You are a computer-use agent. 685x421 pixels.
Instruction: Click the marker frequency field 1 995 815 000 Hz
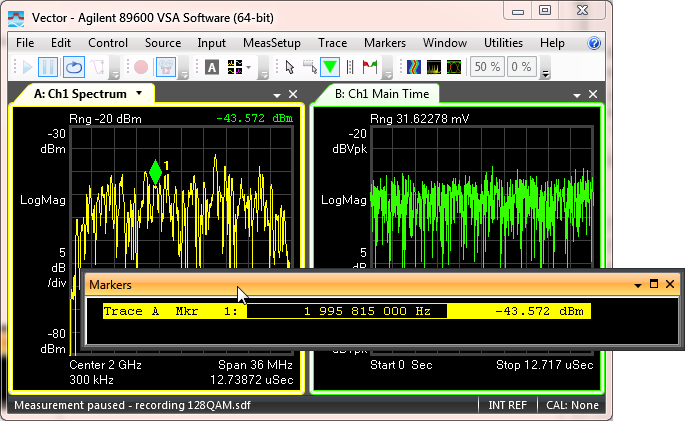(347, 311)
